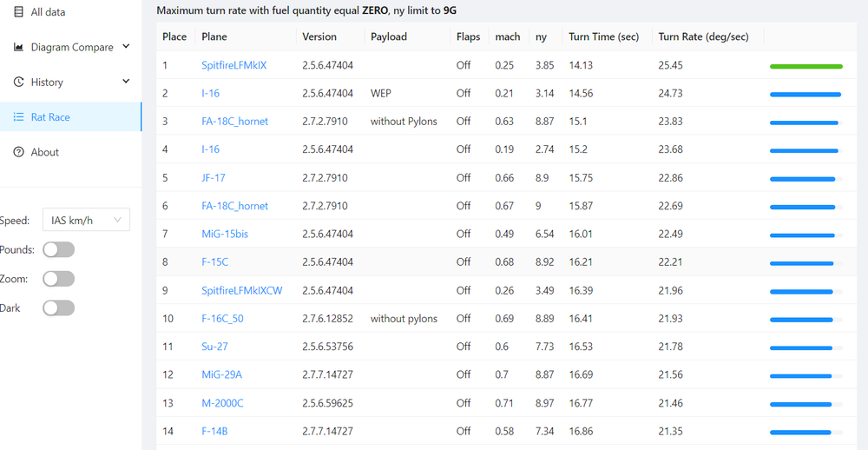
Task: Click the blue progress bar for JF-17
Action: (x=806, y=178)
